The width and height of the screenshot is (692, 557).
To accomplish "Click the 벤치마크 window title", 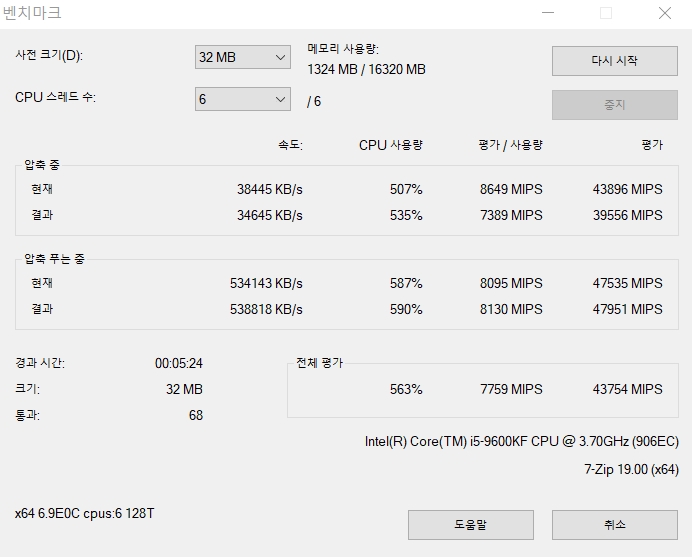I will pos(32,13).
